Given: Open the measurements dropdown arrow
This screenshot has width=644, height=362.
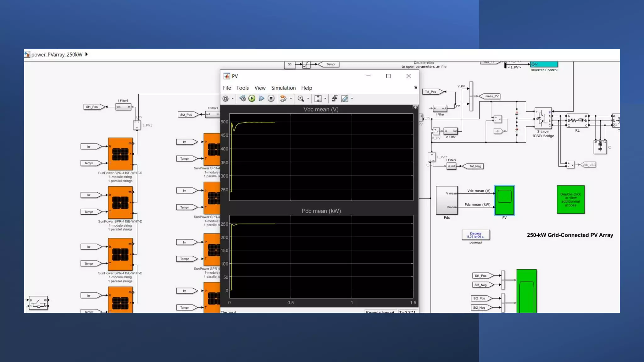Looking at the screenshot, I should pyautogui.click(x=352, y=99).
